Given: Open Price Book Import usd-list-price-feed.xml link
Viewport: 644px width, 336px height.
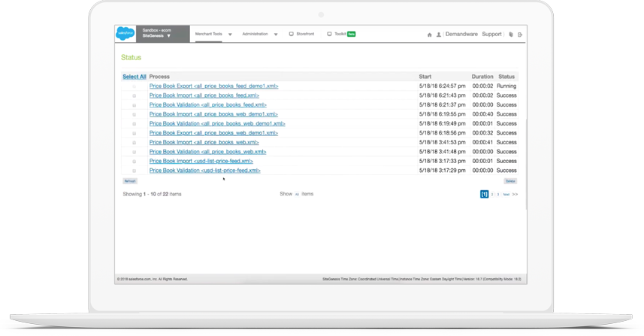Looking at the screenshot, I should (x=201, y=161).
